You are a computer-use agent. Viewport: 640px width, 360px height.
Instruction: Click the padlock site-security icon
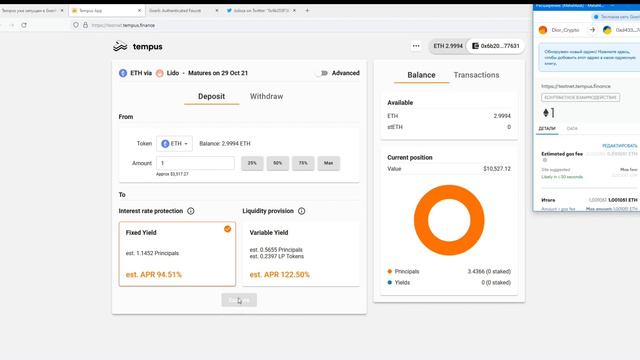coord(85,25)
